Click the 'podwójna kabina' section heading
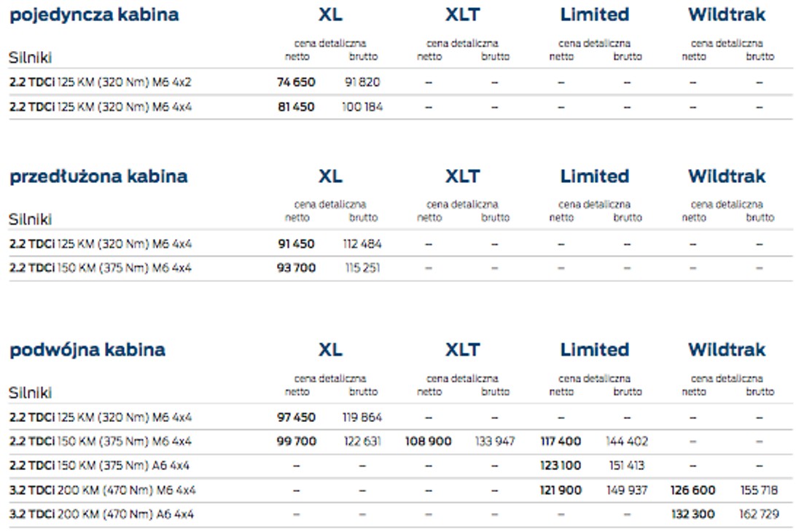 coord(87,349)
